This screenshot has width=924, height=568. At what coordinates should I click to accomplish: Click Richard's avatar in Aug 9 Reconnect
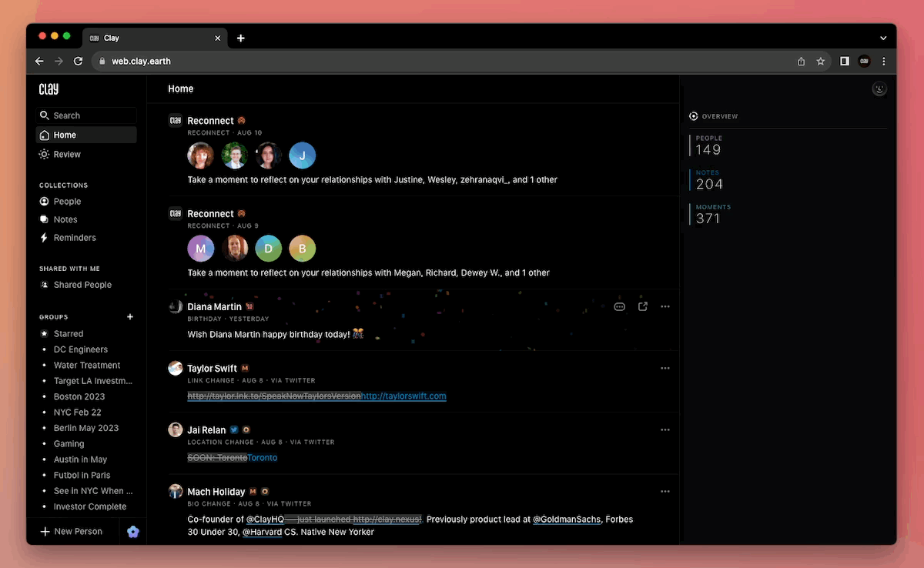coord(235,249)
